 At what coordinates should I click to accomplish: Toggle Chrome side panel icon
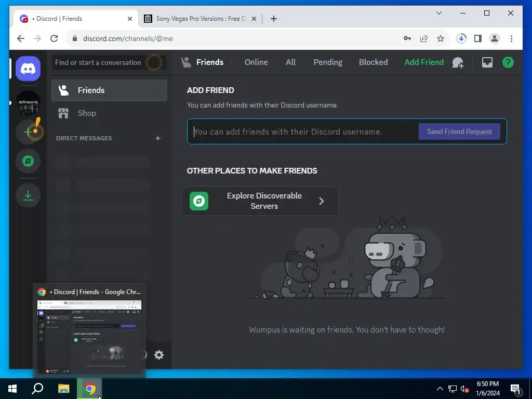pos(478,38)
